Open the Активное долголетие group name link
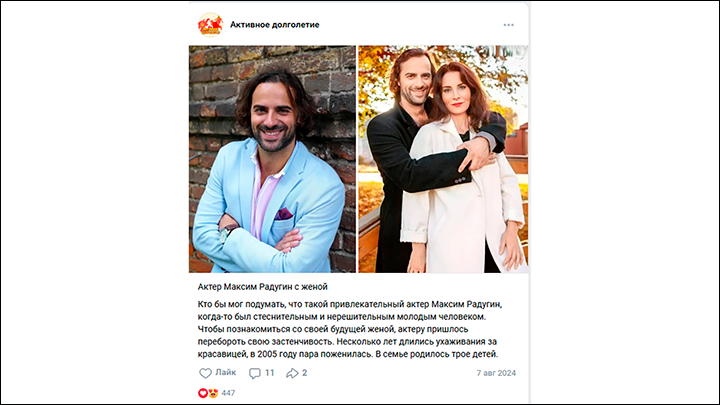The width and height of the screenshot is (720, 405). pyautogui.click(x=275, y=25)
